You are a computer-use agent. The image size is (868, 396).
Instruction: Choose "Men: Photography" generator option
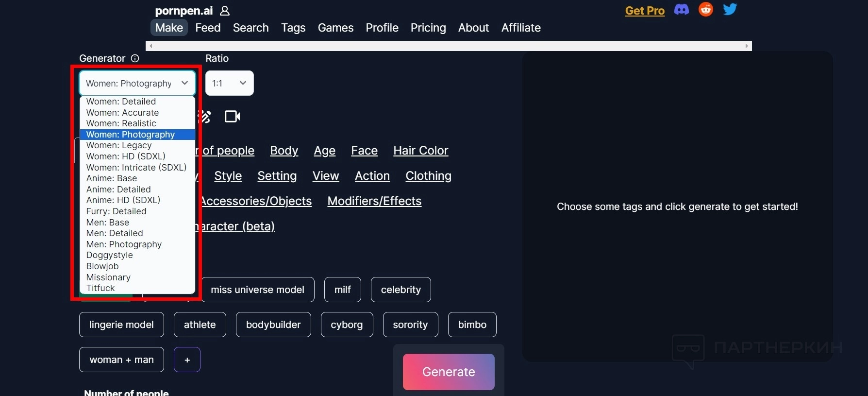(x=137, y=244)
